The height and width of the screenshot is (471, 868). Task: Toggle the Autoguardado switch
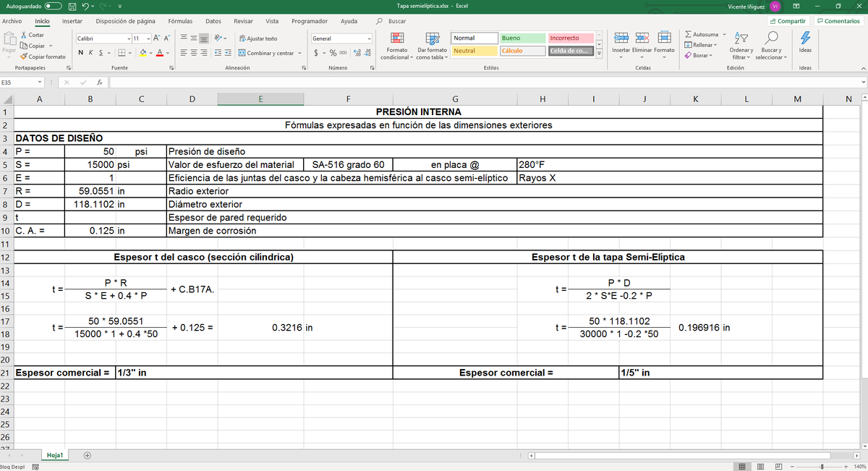tap(53, 7)
